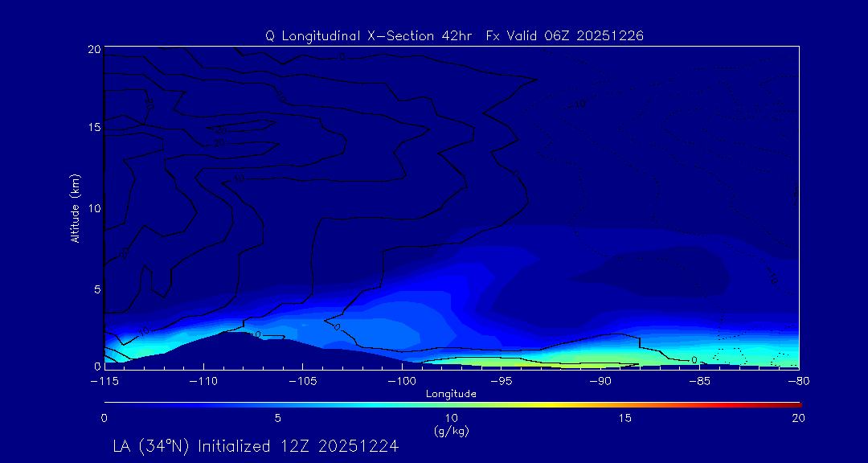Click the "LA (34°N) Initialized 12Z 20251224" footer text
This screenshot has width=868, height=463.
(x=256, y=446)
